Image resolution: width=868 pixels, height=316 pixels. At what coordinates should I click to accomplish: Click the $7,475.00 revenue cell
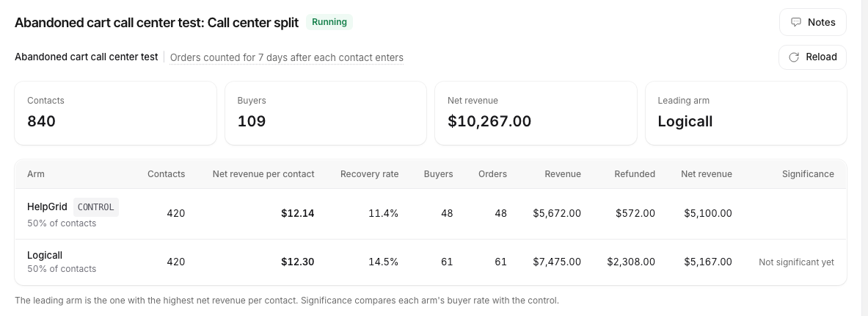point(557,262)
